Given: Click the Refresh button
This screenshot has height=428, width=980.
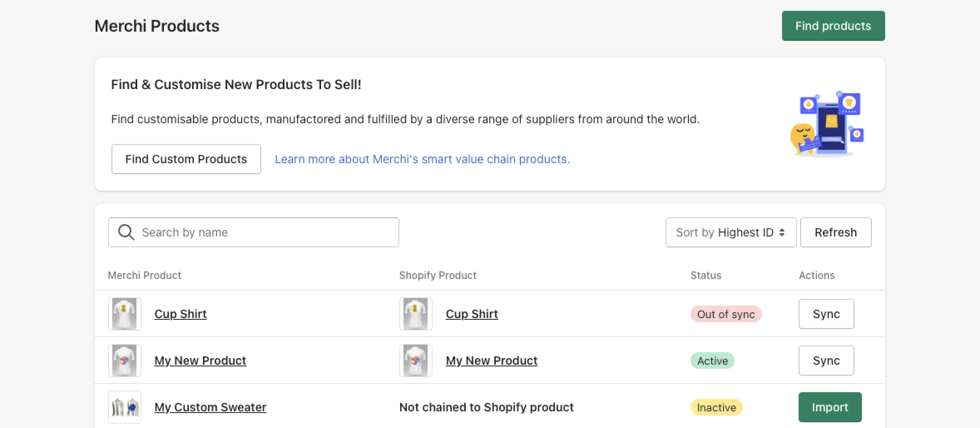Looking at the screenshot, I should pos(836,232).
